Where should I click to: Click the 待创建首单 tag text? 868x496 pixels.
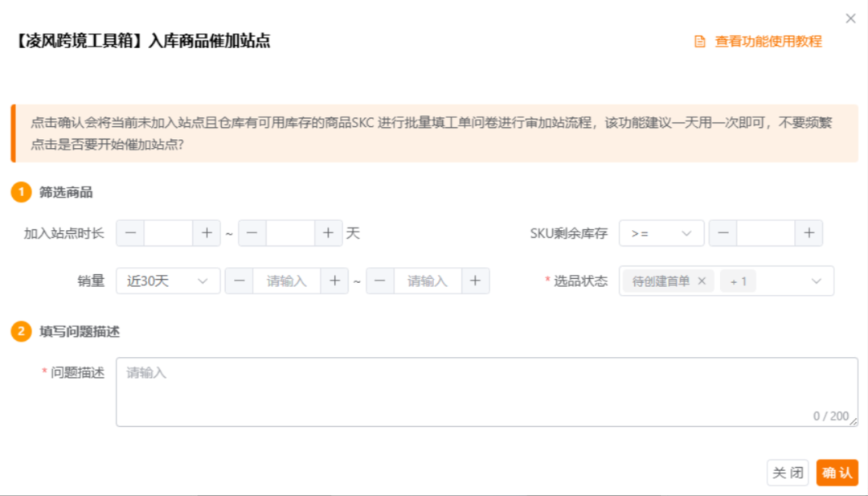[661, 281]
